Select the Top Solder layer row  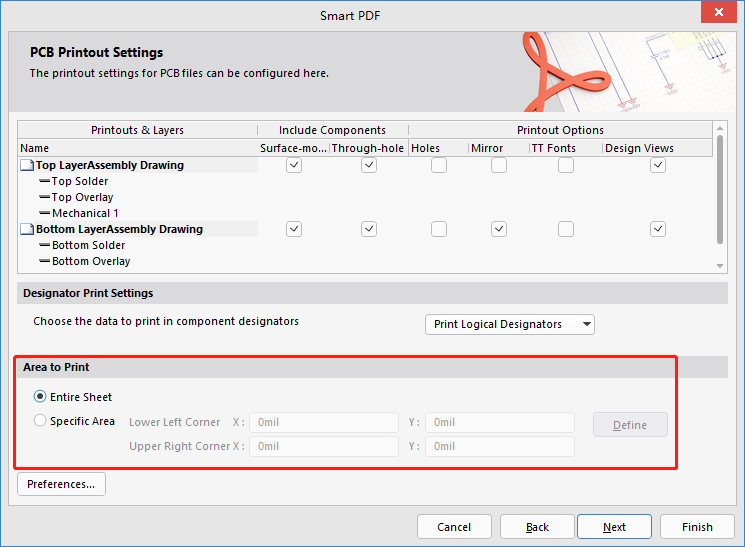pyautogui.click(x=80, y=182)
